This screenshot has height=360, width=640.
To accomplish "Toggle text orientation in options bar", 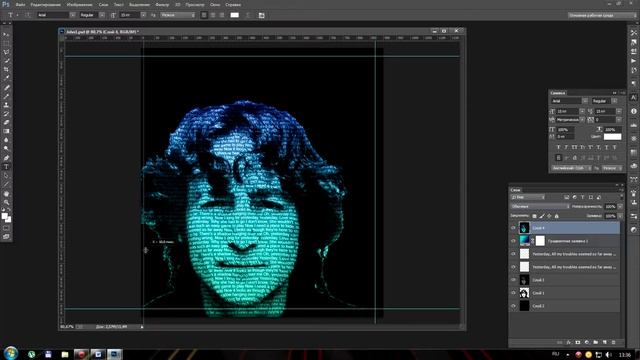I will click(x=28, y=15).
